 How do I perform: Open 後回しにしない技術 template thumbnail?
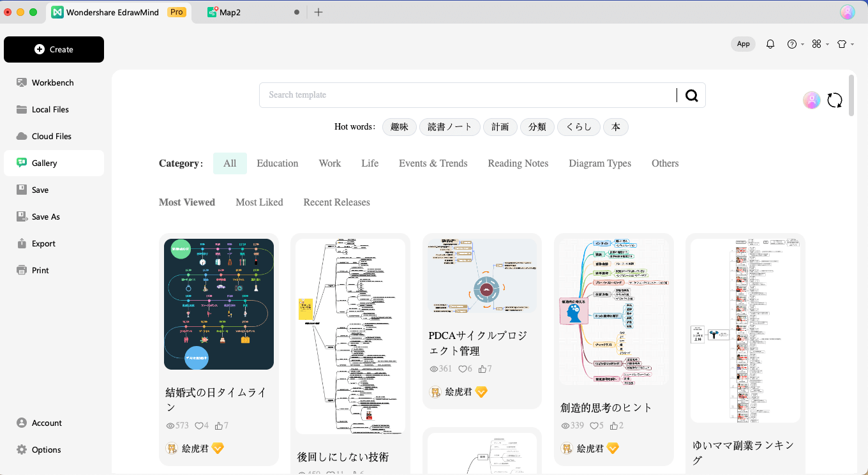tap(350, 336)
